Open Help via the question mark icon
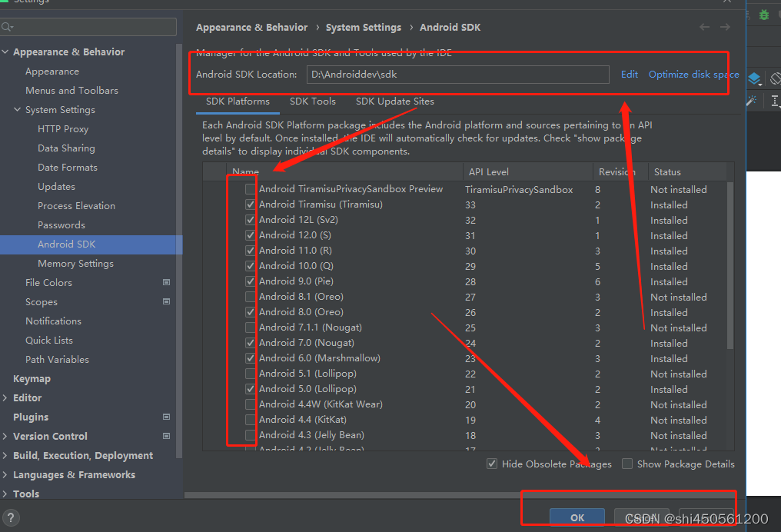The width and height of the screenshot is (781, 532). 10,517
